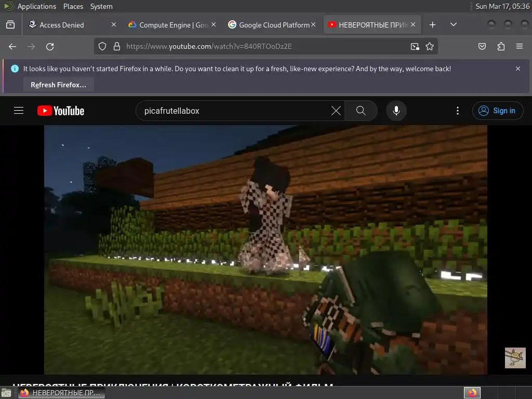The height and width of the screenshot is (399, 532).
Task: Open the System menu
Action: 101,6
